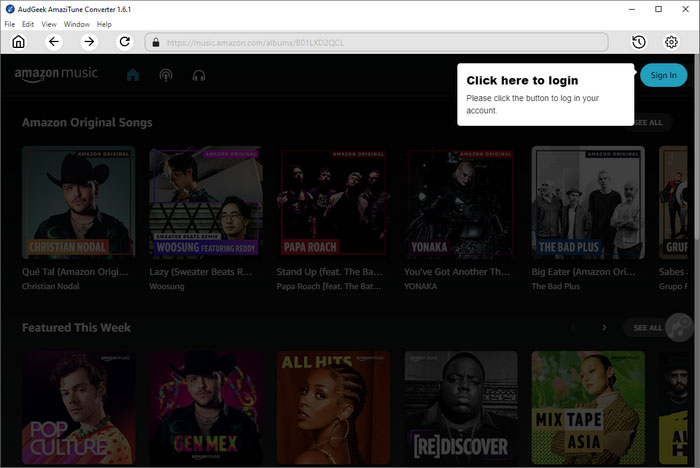
Task: Click 'Click here to login' tooltip title
Action: pyautogui.click(x=522, y=80)
